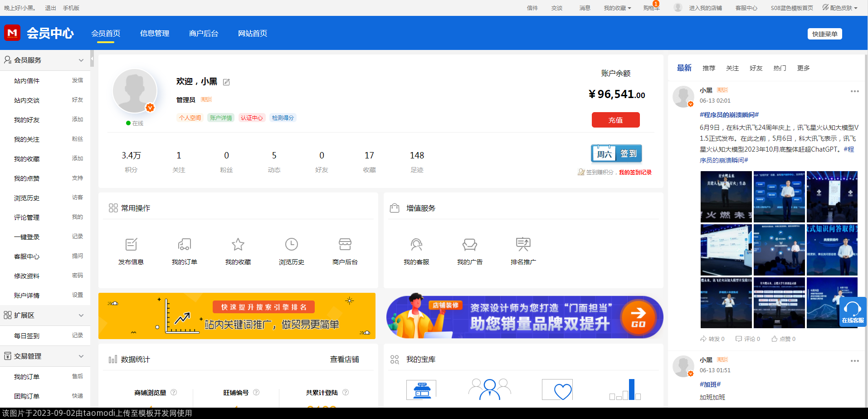Switch to the 信息管理 nav tab
The height and width of the screenshot is (419, 868).
155,33
